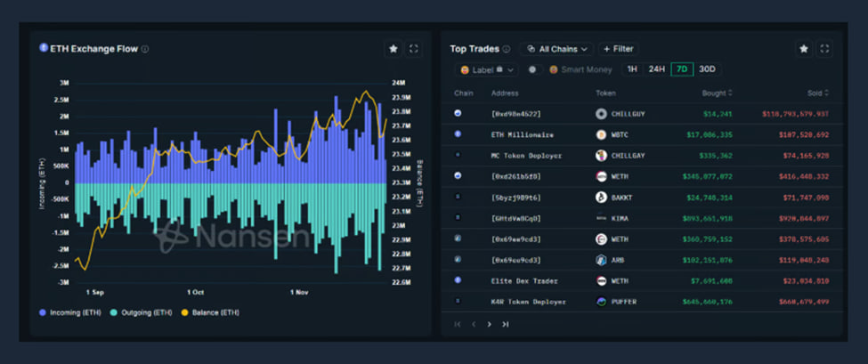Expand ETH Exchange Flow chart to fullscreen
This screenshot has height=364, width=868.
414,49
